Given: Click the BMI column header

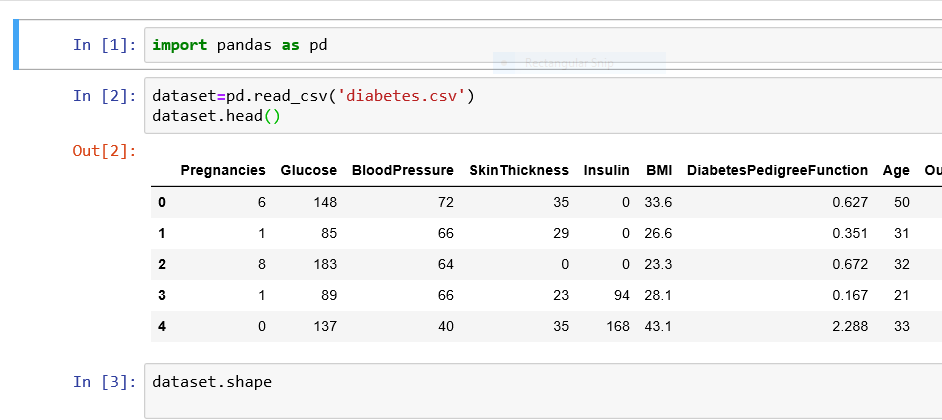Looking at the screenshot, I should tap(659, 171).
